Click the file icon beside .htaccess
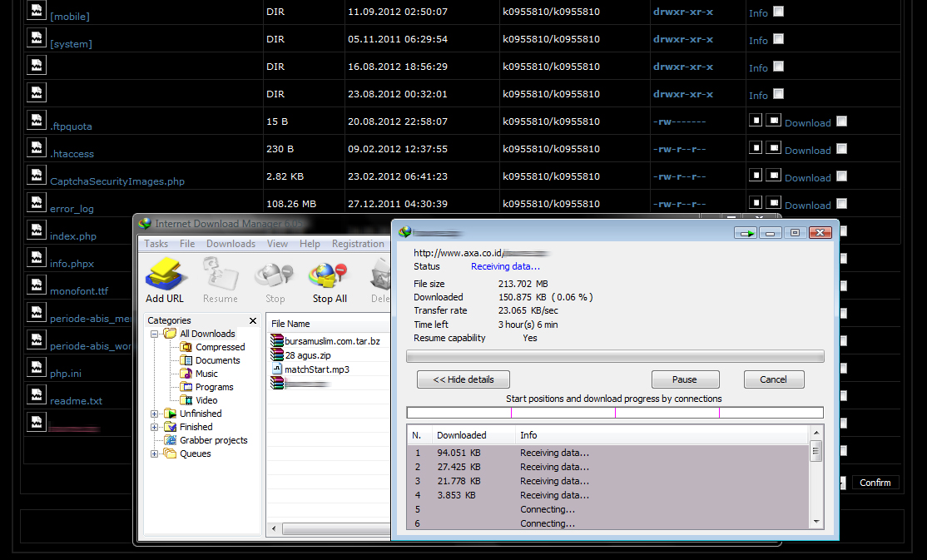This screenshot has width=927, height=560. 37,147
